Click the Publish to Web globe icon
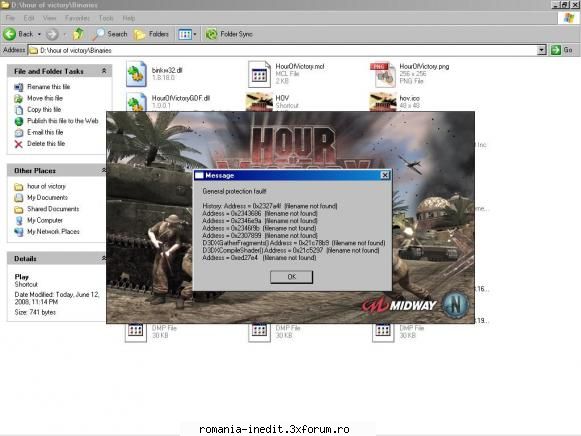This screenshot has width=581, height=436. click(19, 121)
